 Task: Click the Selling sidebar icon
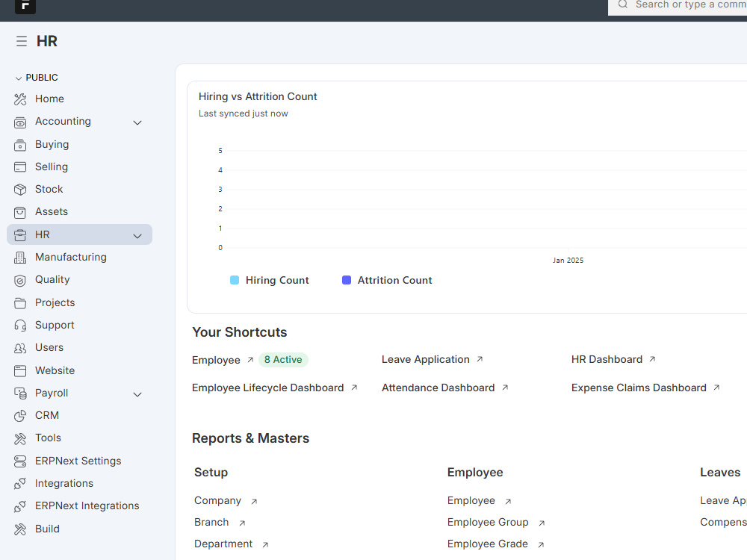[20, 167]
